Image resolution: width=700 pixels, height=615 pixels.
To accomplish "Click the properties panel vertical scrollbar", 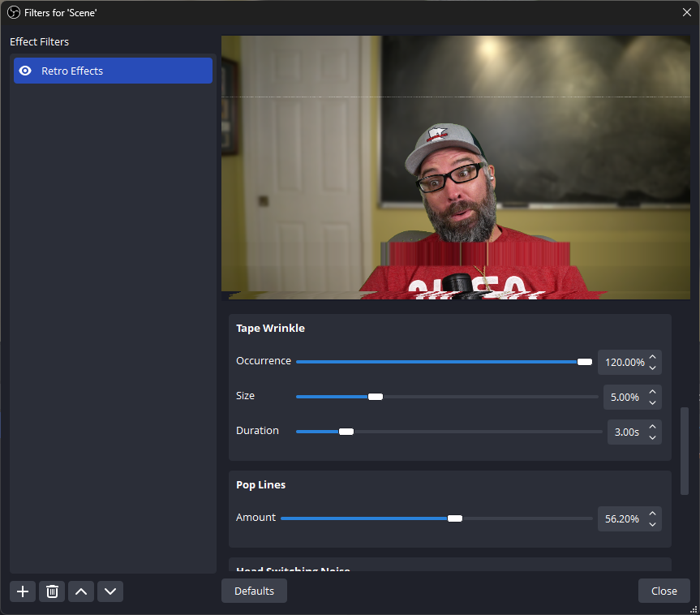I will click(684, 450).
